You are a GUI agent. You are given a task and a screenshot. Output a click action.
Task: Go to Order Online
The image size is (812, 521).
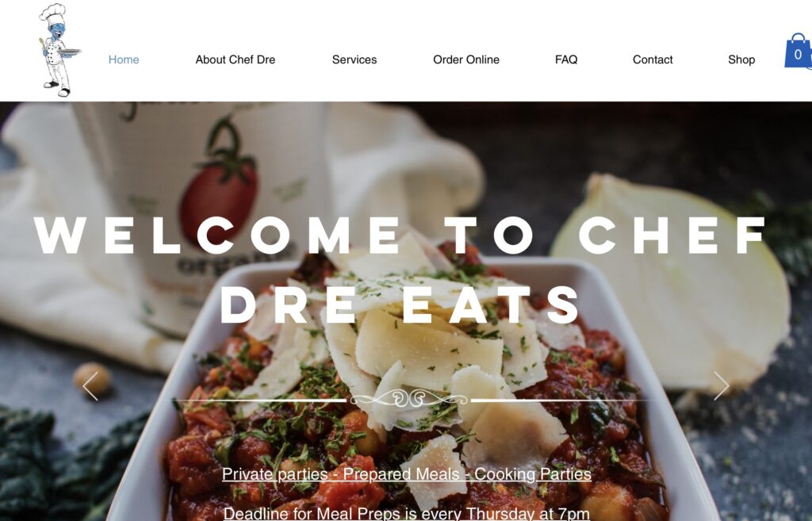[466, 59]
